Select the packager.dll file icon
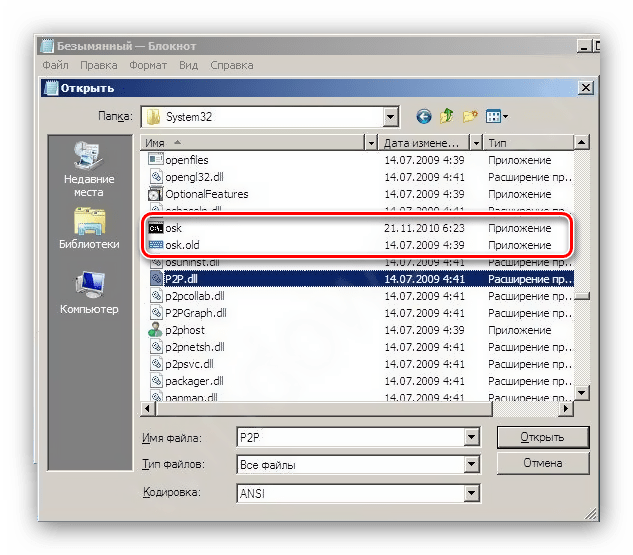Screen dimensions: 633x555 click(x=156, y=381)
